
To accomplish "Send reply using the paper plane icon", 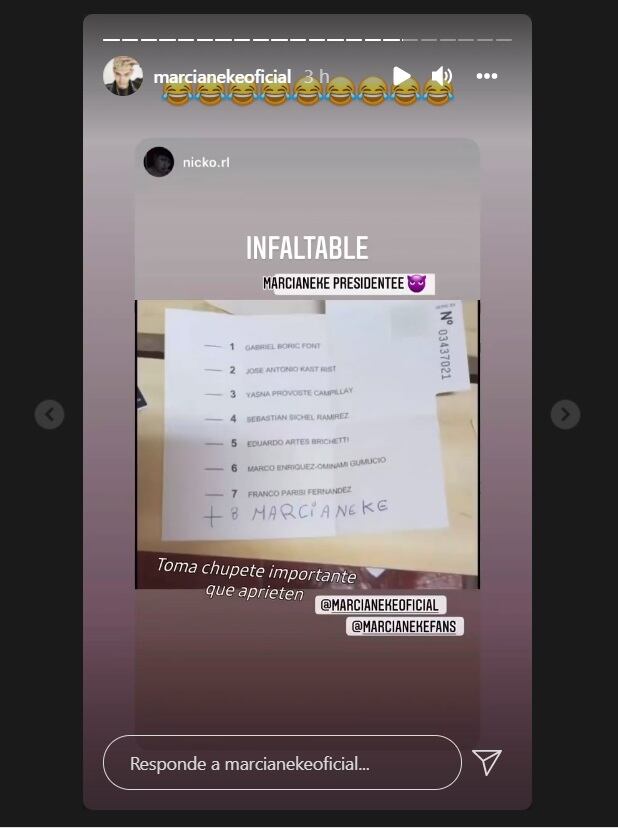I will (x=487, y=762).
